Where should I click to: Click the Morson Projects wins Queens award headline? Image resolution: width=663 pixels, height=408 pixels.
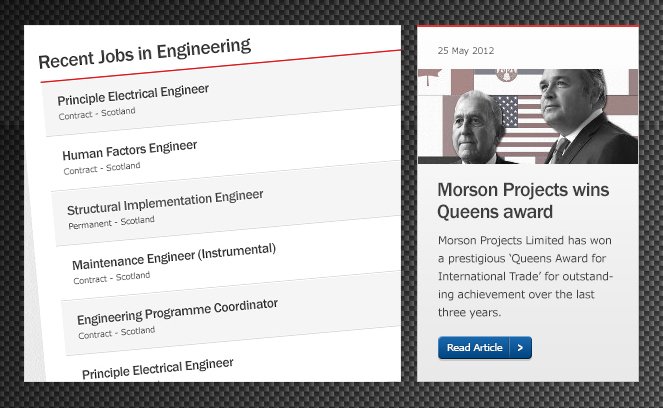[495, 201]
